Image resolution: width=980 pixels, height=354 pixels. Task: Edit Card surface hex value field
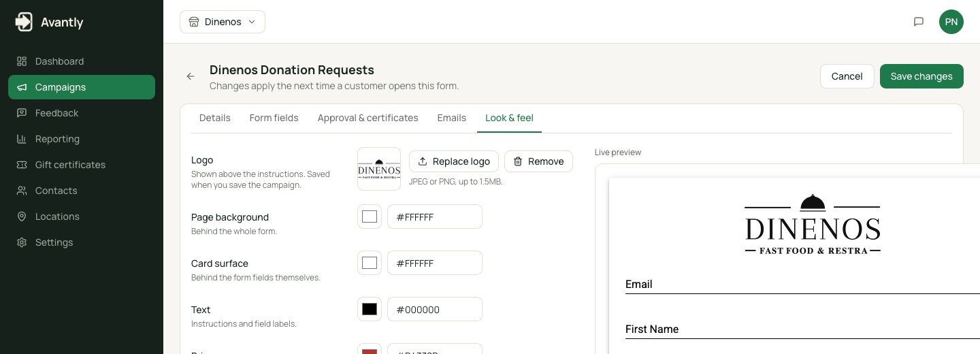(x=435, y=263)
